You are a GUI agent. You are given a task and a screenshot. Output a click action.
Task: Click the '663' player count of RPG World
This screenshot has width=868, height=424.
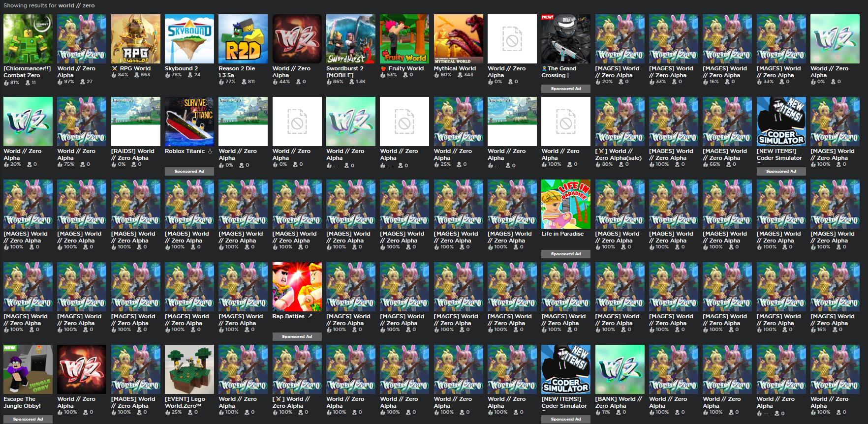pyautogui.click(x=146, y=75)
